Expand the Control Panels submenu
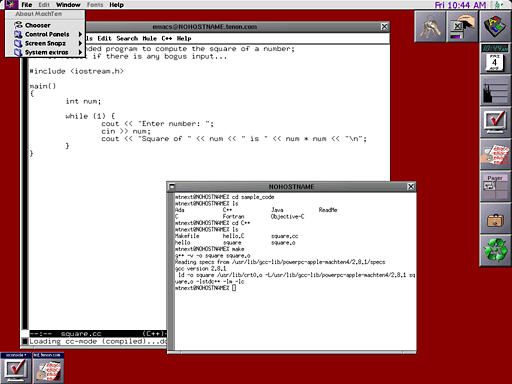The height and width of the screenshot is (384, 512). tap(45, 34)
